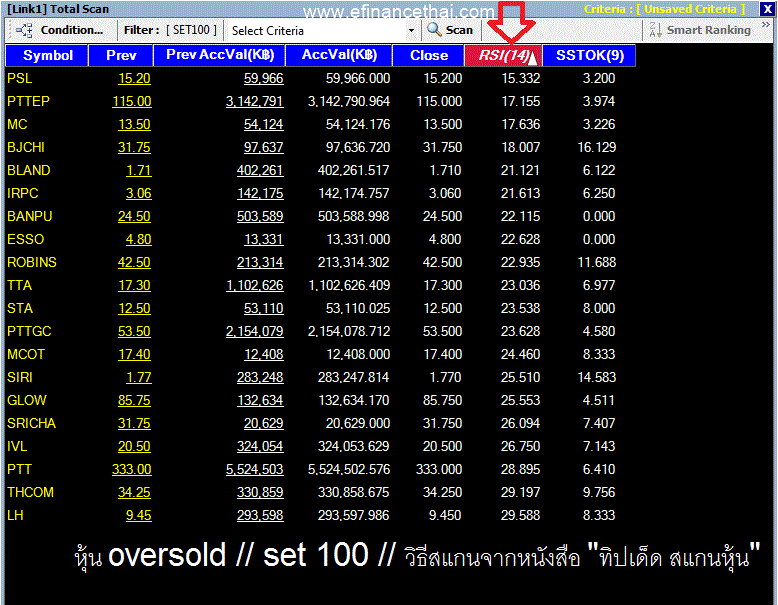Click PTT previous price 333.00
Screen dimensions: 778x605
tap(132, 469)
